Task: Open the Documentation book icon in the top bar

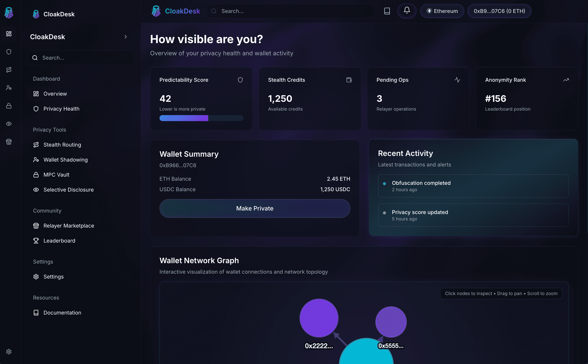Action: [x=387, y=11]
